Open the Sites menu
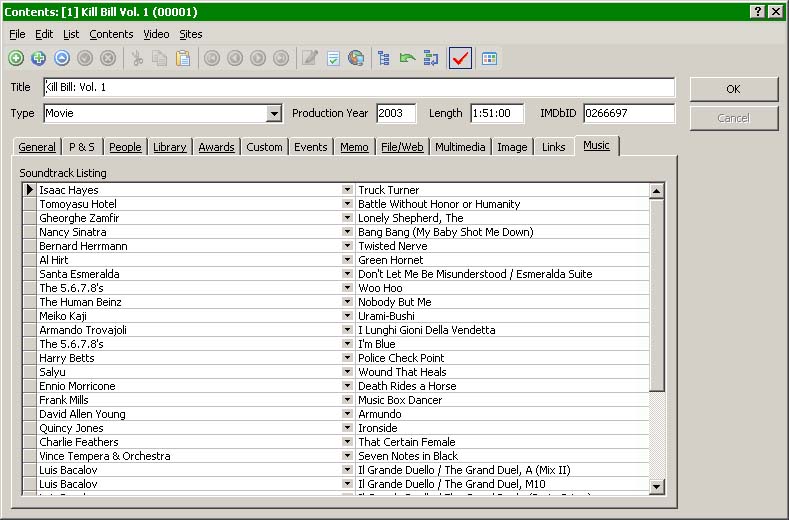 pos(191,34)
